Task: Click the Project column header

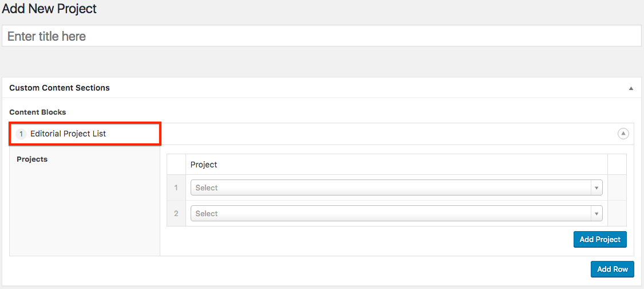Action: 204,165
